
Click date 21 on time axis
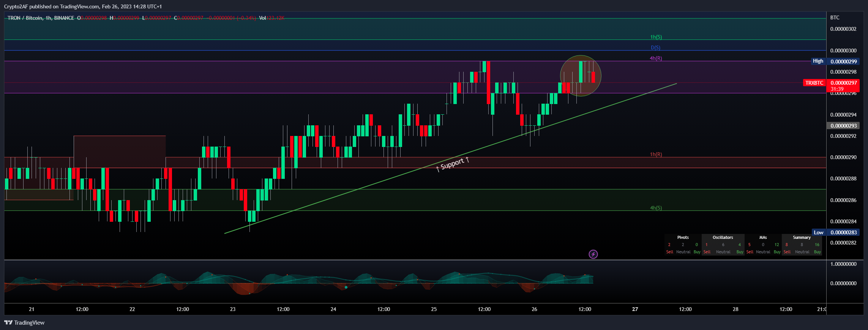32,309
